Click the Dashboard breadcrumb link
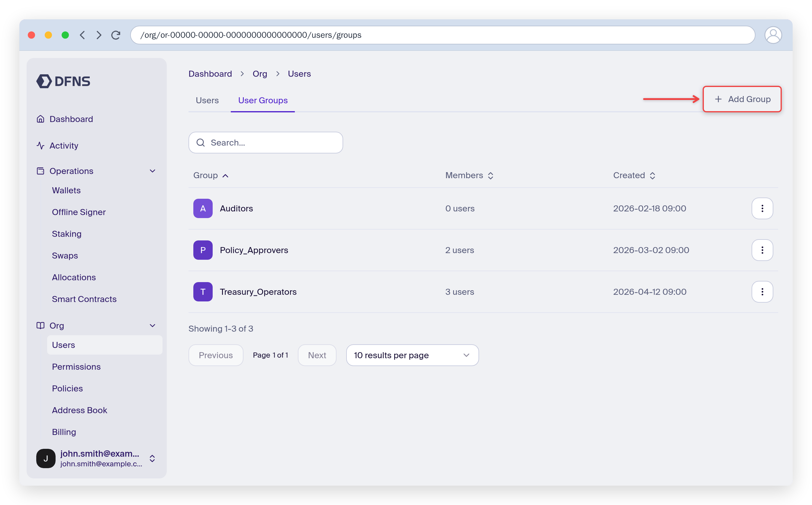The image size is (812, 505). 210,74
